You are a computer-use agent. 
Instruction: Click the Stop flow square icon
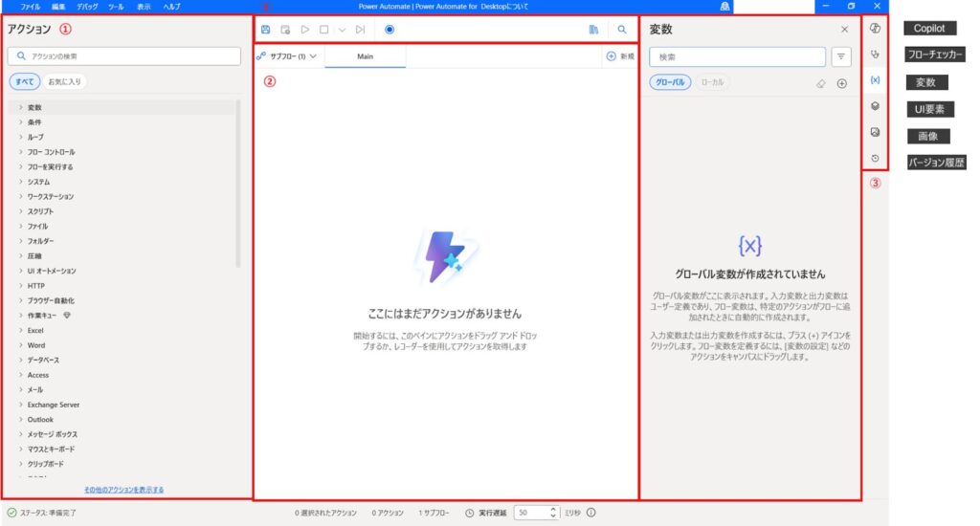tap(323, 30)
